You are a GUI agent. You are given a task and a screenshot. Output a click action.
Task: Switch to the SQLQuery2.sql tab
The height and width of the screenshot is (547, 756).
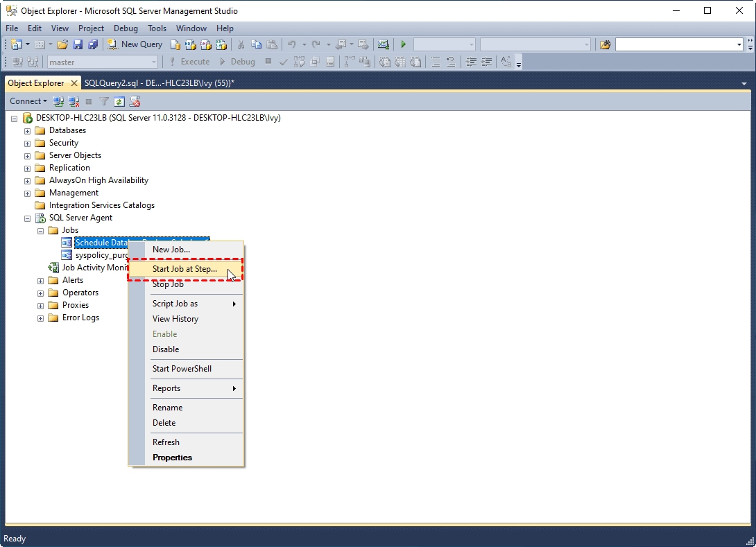click(x=160, y=83)
